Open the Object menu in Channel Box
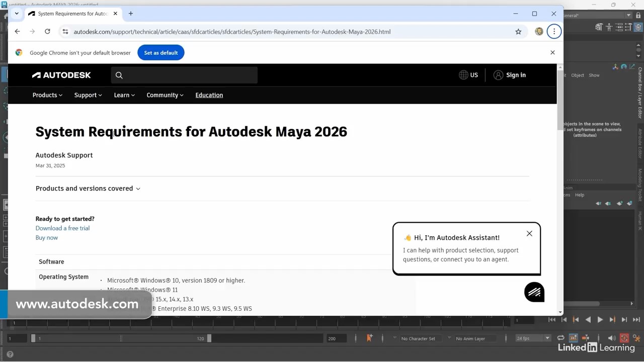Screen dimensions: 644x362 [578, 75]
